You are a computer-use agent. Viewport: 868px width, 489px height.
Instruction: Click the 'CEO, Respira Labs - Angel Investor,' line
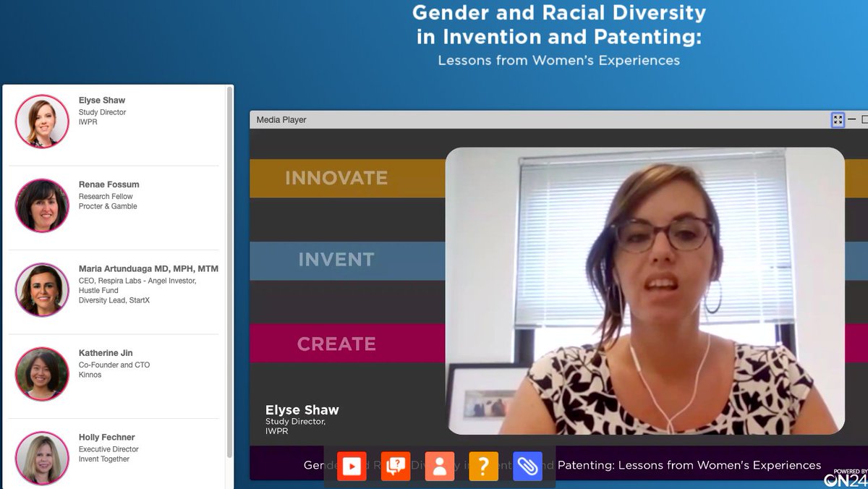click(137, 281)
